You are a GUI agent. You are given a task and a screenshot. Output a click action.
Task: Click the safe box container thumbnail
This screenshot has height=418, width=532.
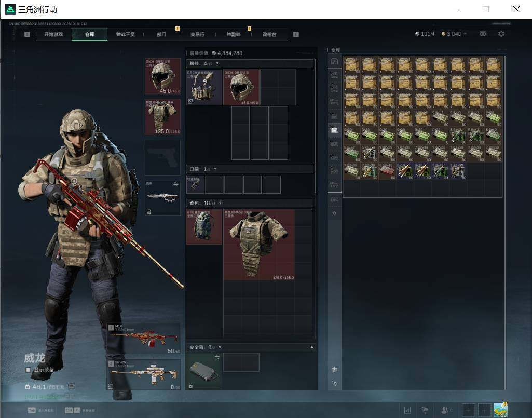(204, 371)
